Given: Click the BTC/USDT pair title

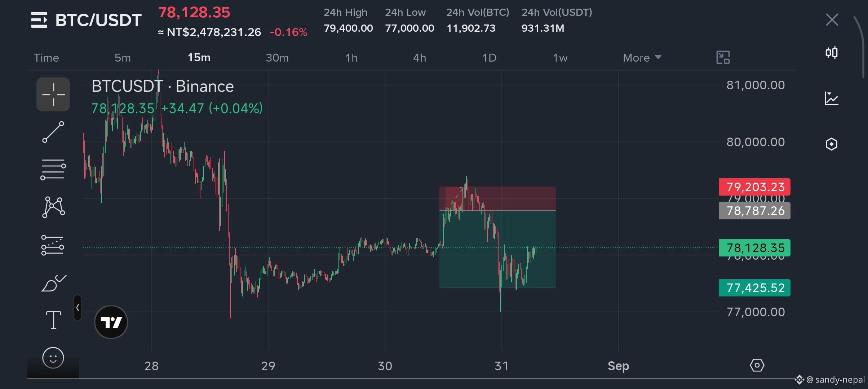Looking at the screenshot, I should pos(98,20).
